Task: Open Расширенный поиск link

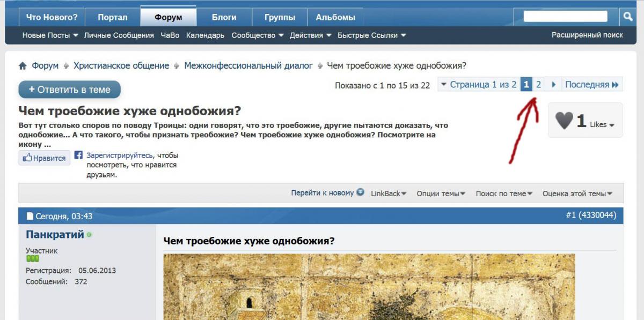Action: click(587, 35)
